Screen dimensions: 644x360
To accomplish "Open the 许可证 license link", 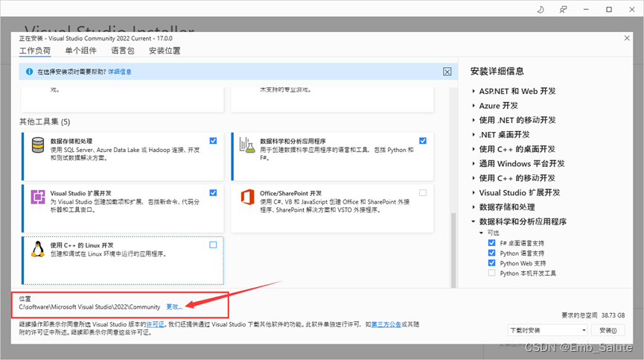I will pos(156,324).
